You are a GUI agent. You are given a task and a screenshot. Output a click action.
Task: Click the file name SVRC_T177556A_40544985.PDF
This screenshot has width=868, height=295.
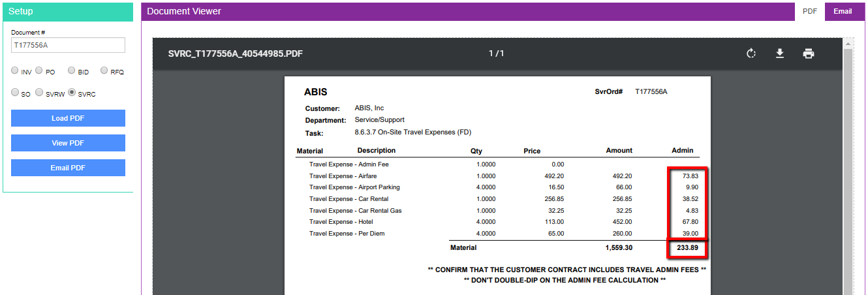click(x=236, y=54)
